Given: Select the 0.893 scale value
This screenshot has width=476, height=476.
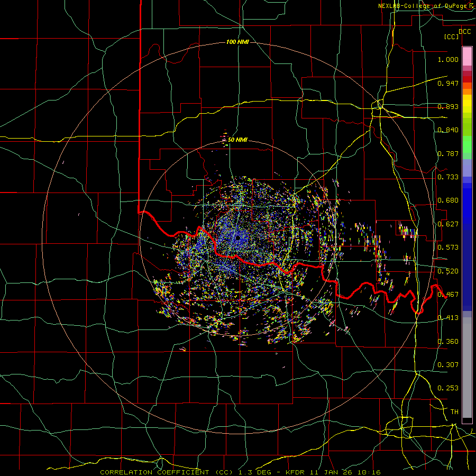Looking at the screenshot, I should (x=448, y=106).
